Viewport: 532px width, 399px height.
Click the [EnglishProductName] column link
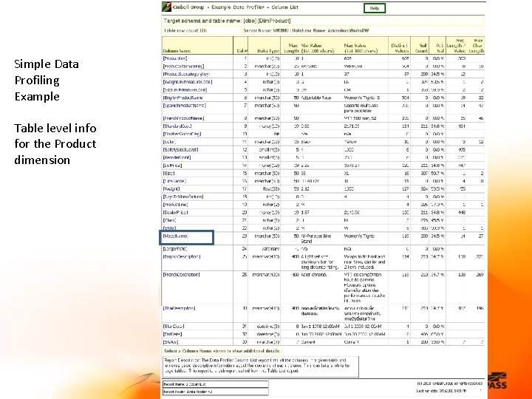[183, 98]
